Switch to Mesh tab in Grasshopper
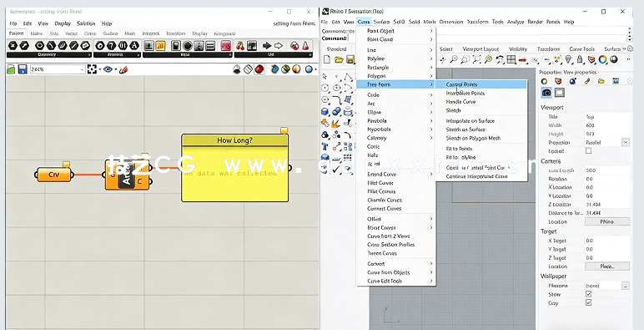The height and width of the screenshot is (330, 644). [130, 33]
